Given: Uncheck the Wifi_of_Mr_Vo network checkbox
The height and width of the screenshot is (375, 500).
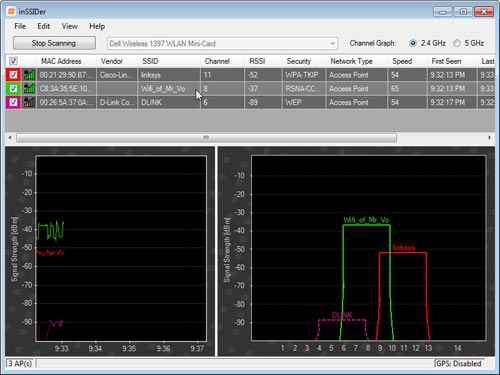Looking at the screenshot, I should pos(13,88).
